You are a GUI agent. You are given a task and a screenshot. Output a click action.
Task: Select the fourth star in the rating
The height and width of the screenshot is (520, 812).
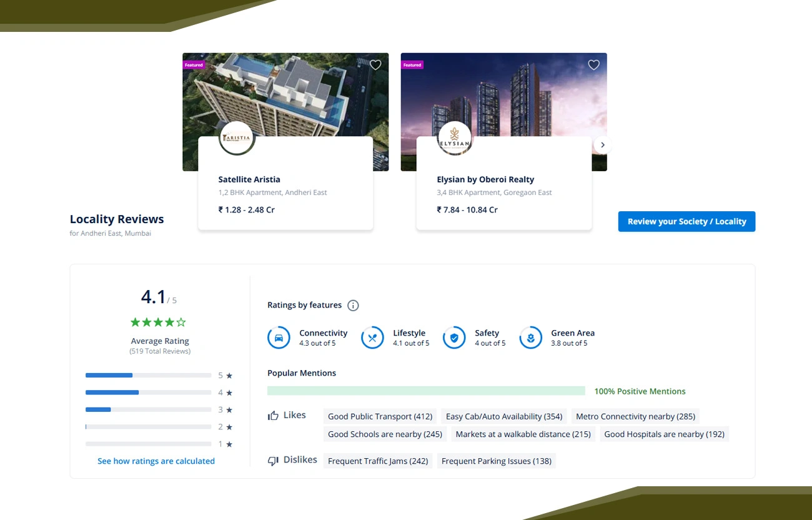[x=170, y=322]
